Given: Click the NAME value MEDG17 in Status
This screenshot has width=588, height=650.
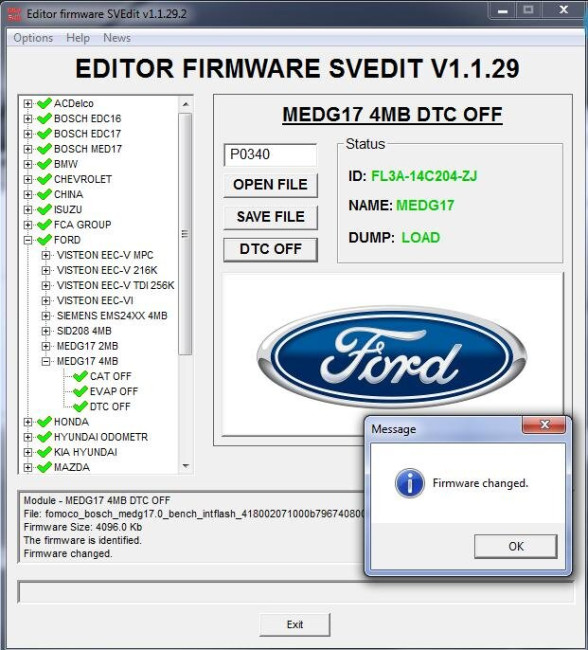Looking at the screenshot, I should click(425, 205).
